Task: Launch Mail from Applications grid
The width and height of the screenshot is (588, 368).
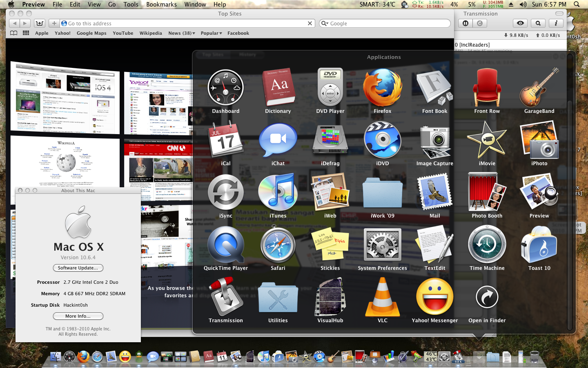Action: point(435,192)
